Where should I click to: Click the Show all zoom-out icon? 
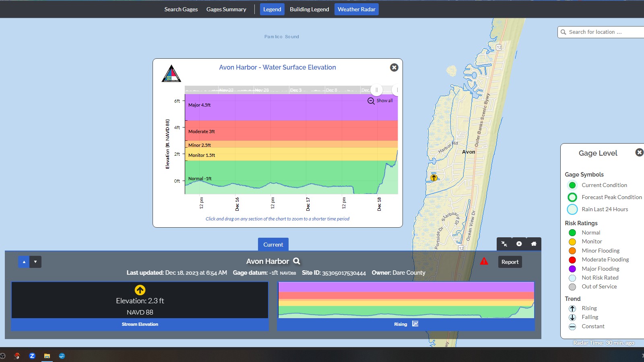371,101
